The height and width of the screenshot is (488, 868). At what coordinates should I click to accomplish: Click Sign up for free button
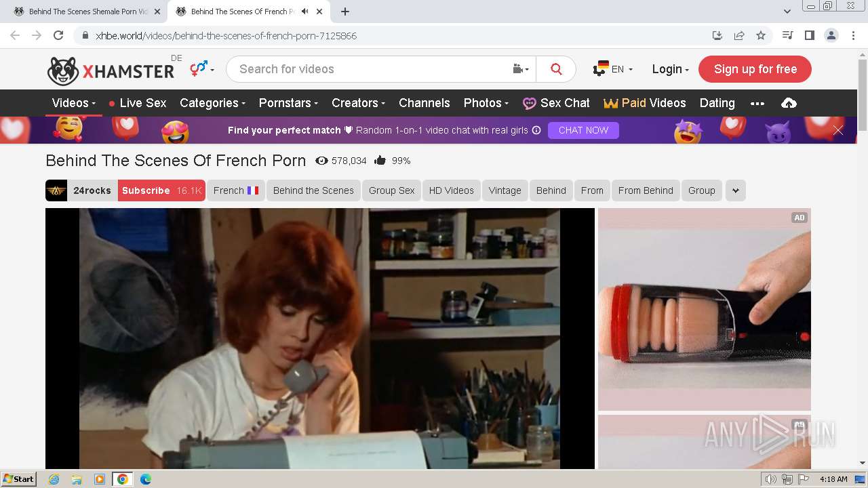[x=755, y=69]
